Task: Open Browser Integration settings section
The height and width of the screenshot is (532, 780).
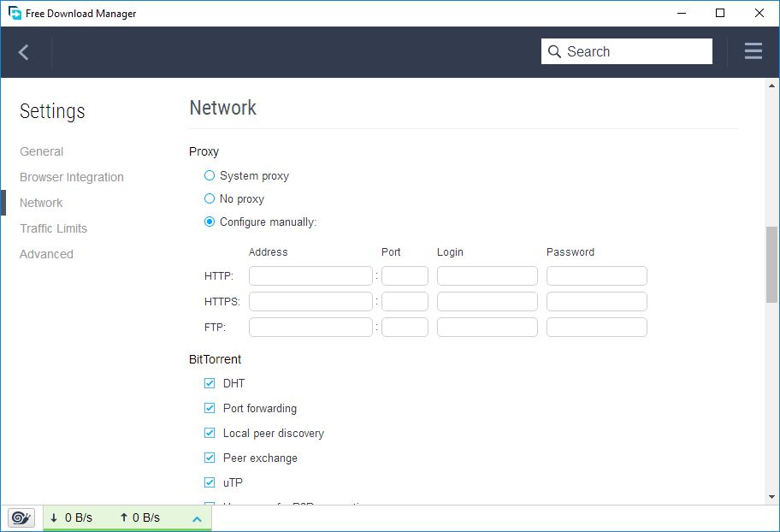Action: point(72,177)
